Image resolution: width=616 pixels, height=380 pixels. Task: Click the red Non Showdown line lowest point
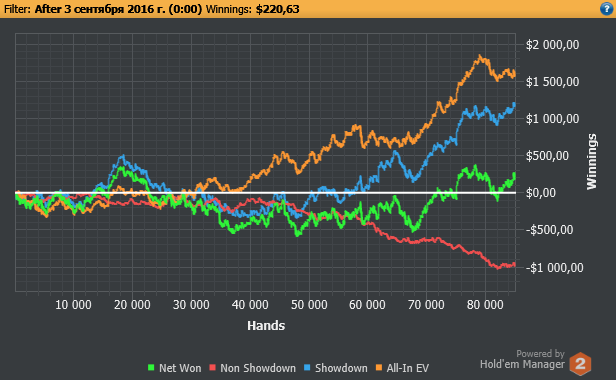(x=498, y=268)
